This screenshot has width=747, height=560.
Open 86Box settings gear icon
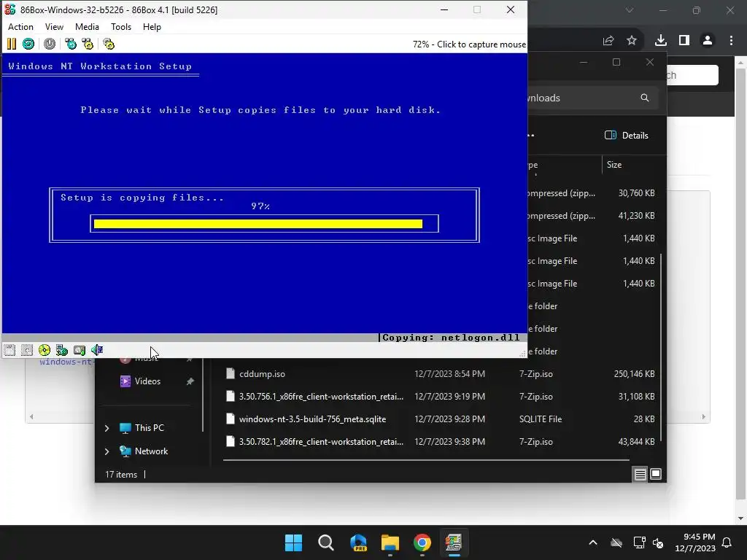coord(109,44)
